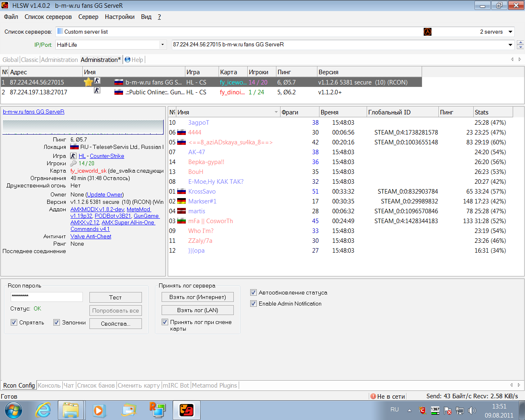Disable Автообновление статуса
Screen dimensions: 525x420
tap(253, 292)
